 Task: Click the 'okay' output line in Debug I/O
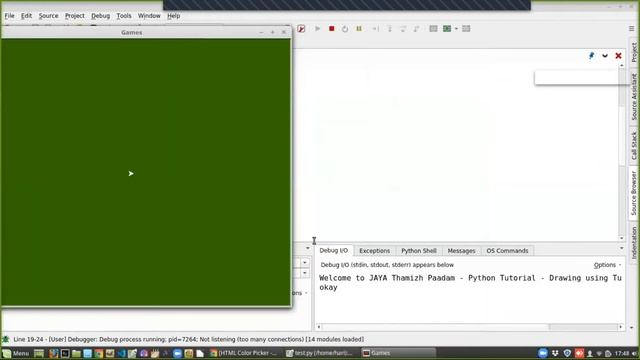(328, 287)
